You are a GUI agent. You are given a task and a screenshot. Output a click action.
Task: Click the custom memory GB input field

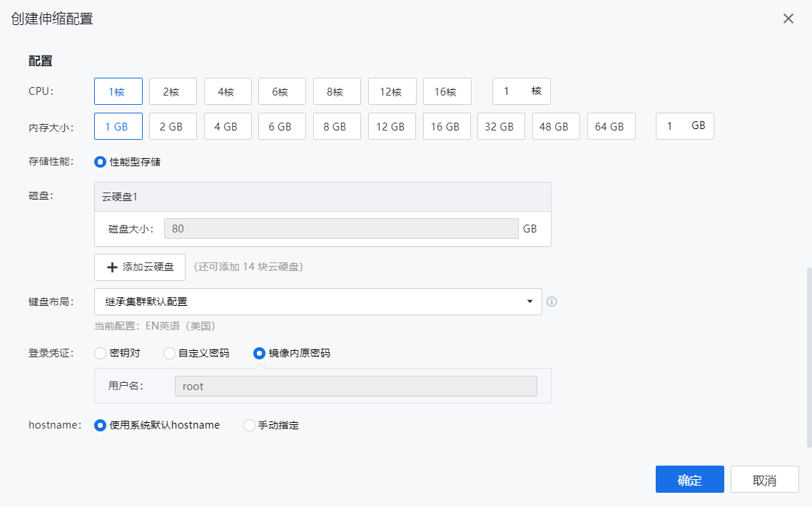[673, 126]
